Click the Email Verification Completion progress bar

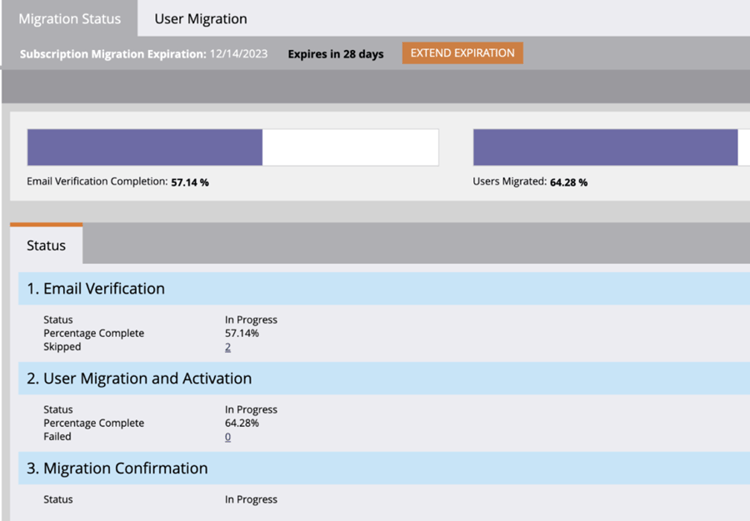click(x=232, y=147)
